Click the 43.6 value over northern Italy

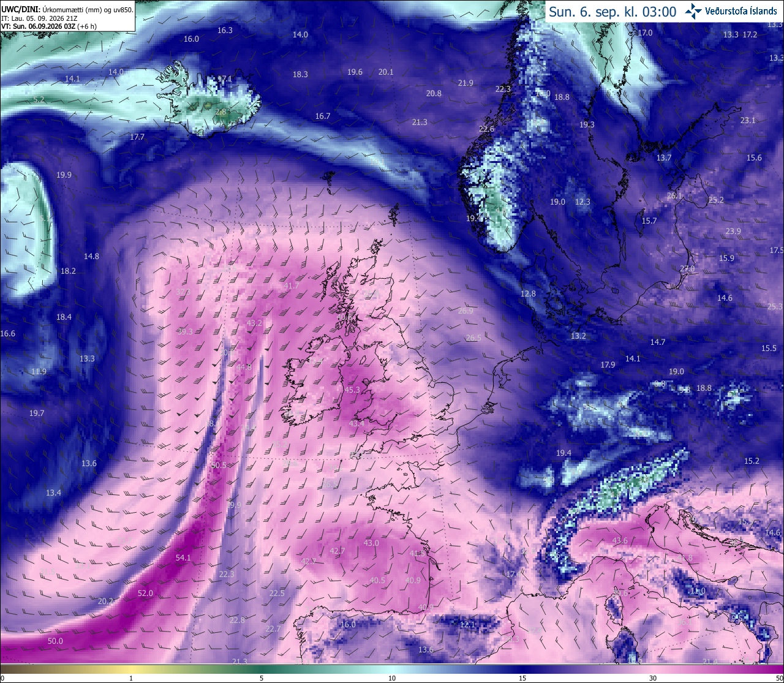coord(620,540)
